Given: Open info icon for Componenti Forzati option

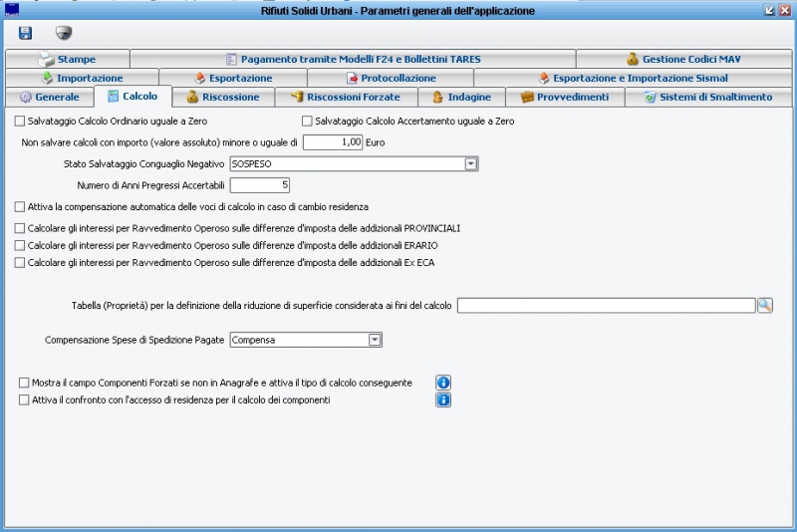Looking at the screenshot, I should click(x=443, y=383).
